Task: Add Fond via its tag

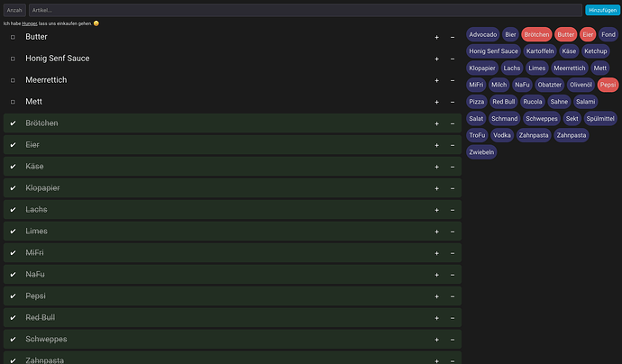Action: [x=608, y=34]
